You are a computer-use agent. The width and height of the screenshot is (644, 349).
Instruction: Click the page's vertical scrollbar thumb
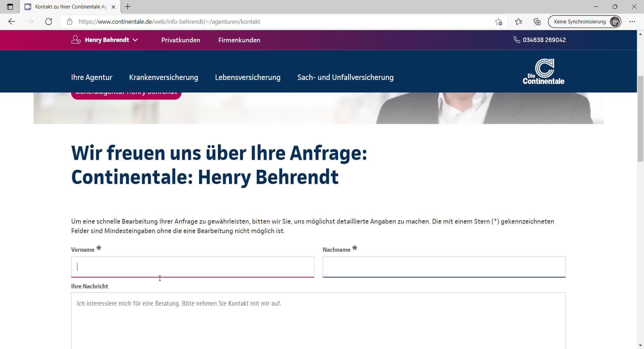click(x=640, y=119)
